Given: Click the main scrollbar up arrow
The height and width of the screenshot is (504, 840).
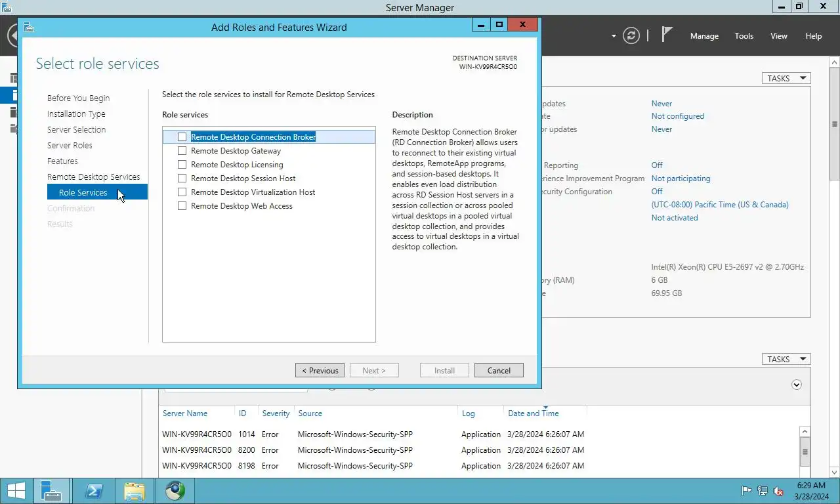Looking at the screenshot, I should 835,62.
